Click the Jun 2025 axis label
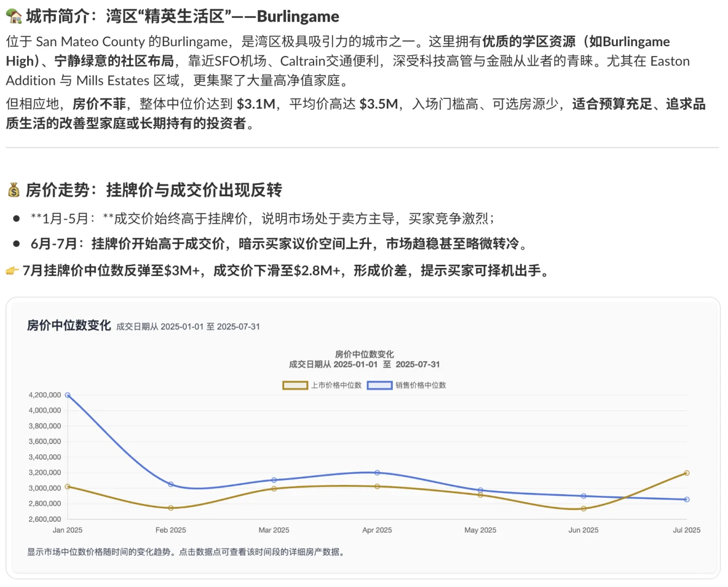This screenshot has height=587, width=728. point(583,530)
